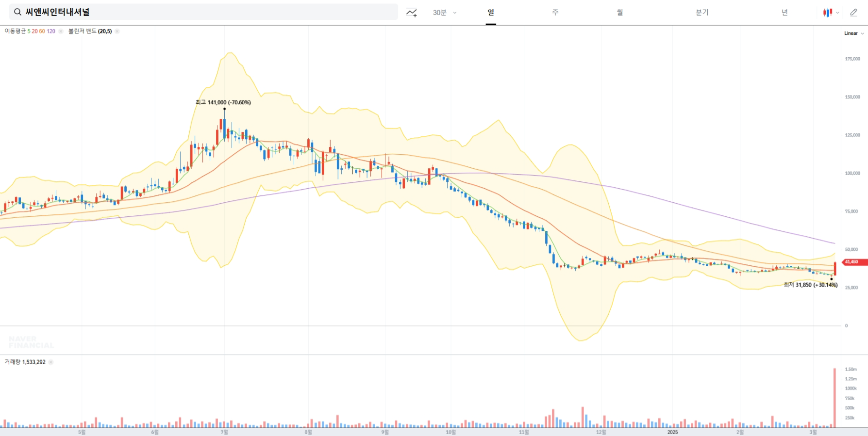Click the 125,000 price axis label
868x436 pixels.
pyautogui.click(x=852, y=135)
